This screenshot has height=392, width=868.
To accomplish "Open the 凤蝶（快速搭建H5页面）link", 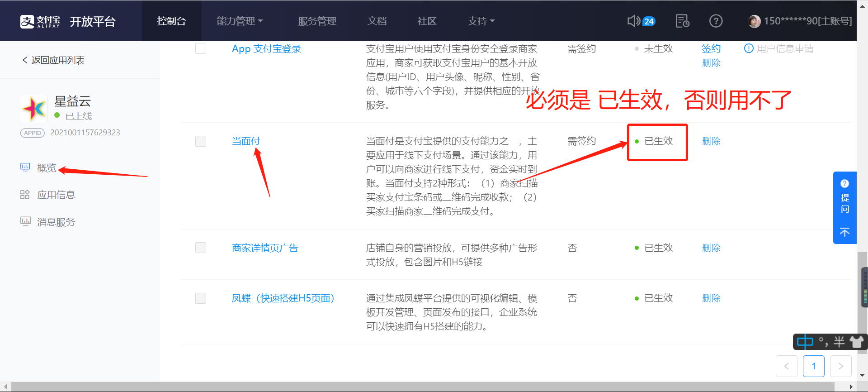I will (283, 298).
